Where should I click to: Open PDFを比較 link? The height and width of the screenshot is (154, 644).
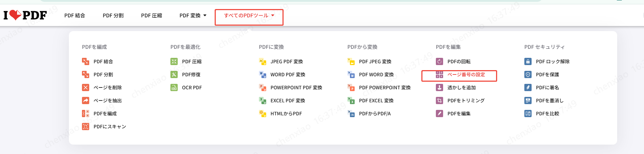click(548, 114)
